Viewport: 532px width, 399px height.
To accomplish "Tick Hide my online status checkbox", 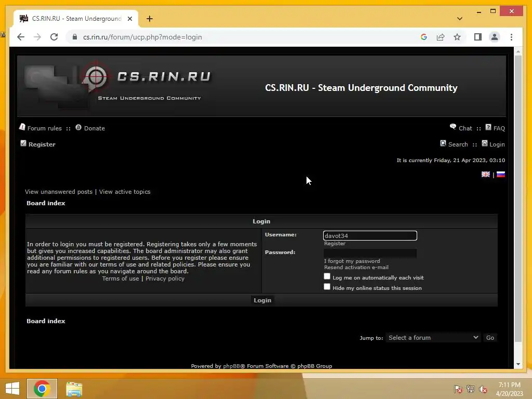I will tap(327, 287).
